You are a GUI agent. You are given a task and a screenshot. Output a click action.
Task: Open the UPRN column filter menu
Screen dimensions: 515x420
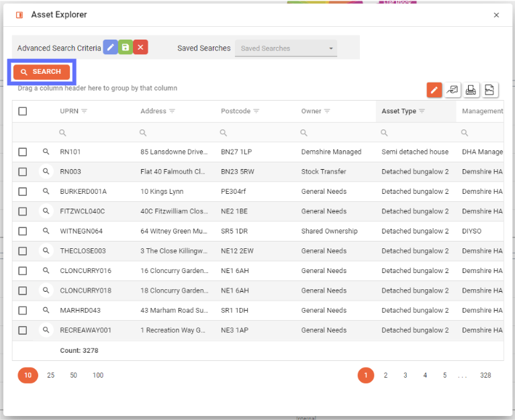[85, 111]
